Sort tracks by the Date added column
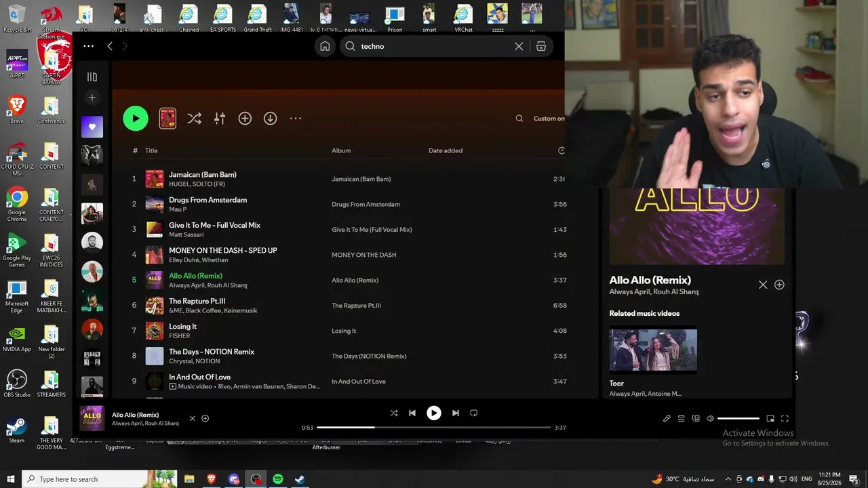868x488 pixels. [446, 150]
